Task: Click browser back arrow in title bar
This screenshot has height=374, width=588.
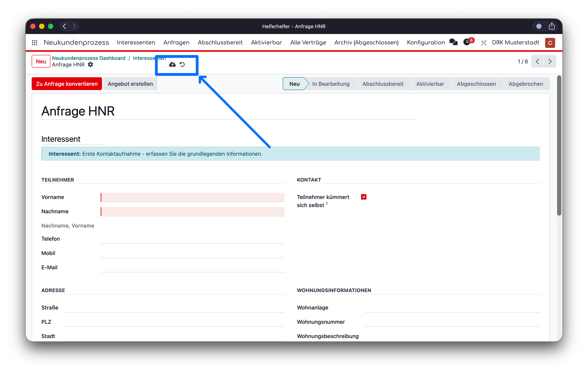Action: tap(65, 26)
